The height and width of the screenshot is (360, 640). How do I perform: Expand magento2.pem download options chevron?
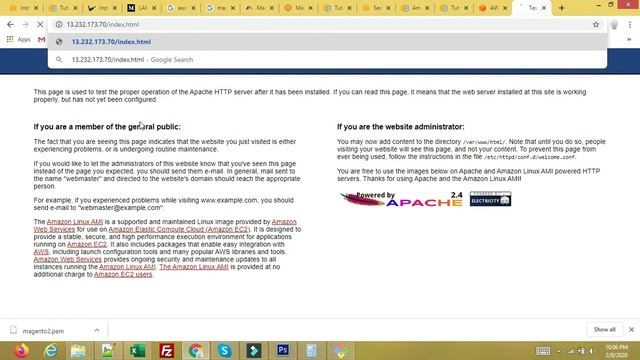pos(97,330)
